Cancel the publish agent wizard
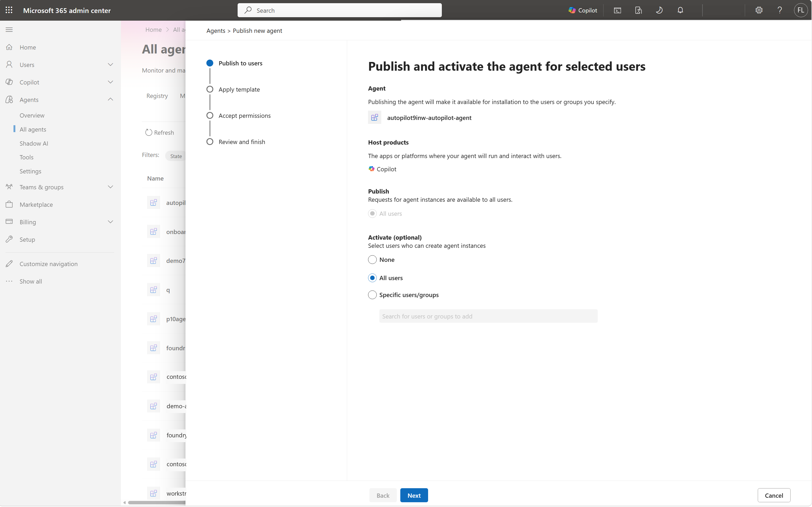This screenshot has height=507, width=812. (774, 495)
